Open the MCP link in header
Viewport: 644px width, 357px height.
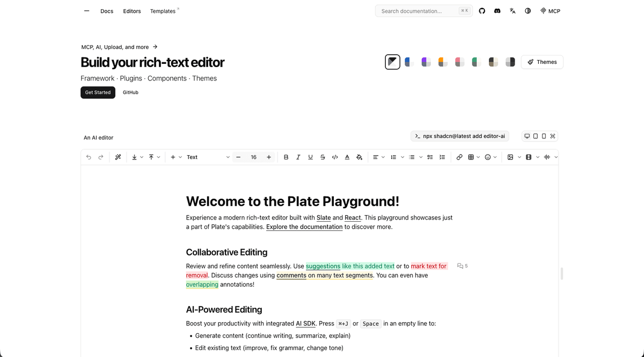pyautogui.click(x=550, y=11)
